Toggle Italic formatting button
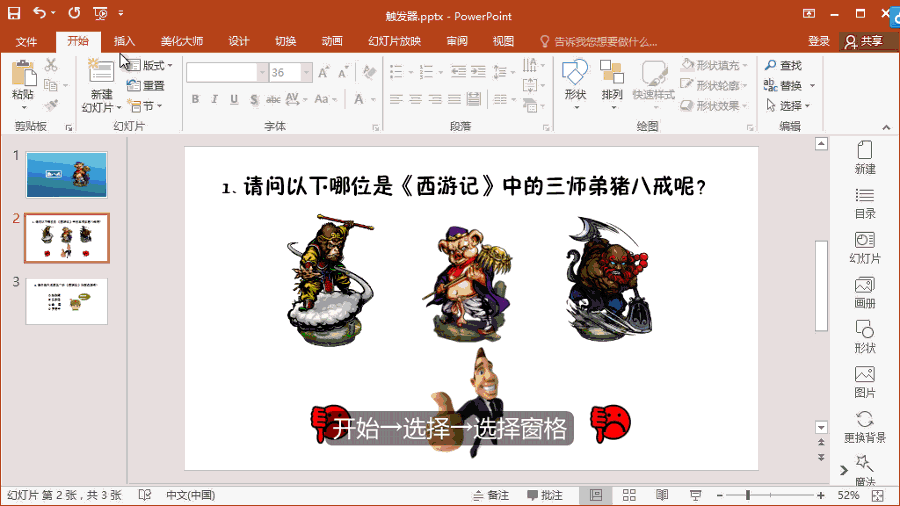 click(215, 99)
